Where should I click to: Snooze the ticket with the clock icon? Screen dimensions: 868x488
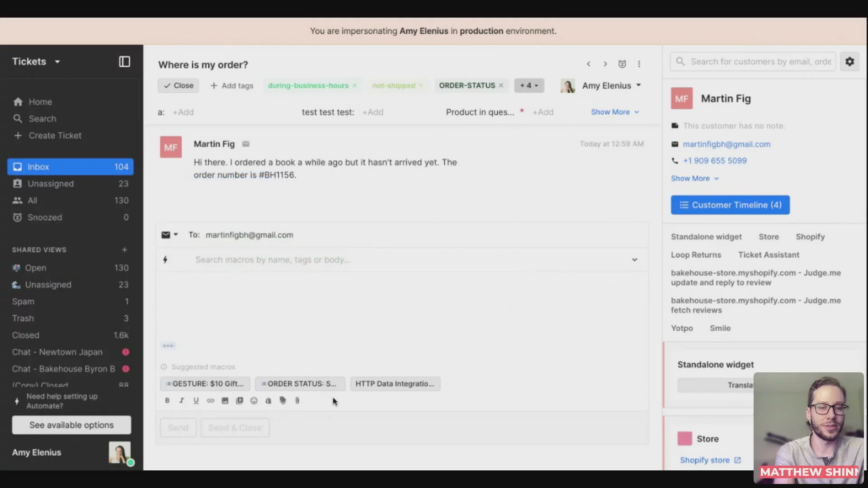[x=622, y=64]
